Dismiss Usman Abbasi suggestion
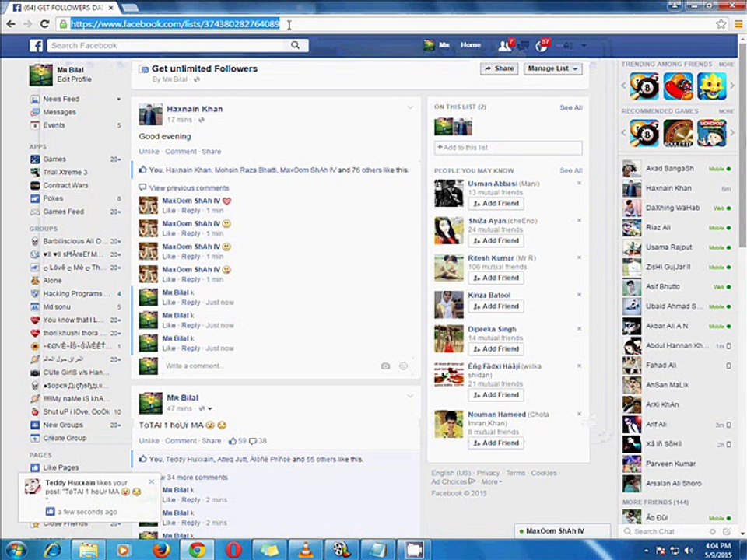Image resolution: width=747 pixels, height=560 pixels. [x=579, y=184]
